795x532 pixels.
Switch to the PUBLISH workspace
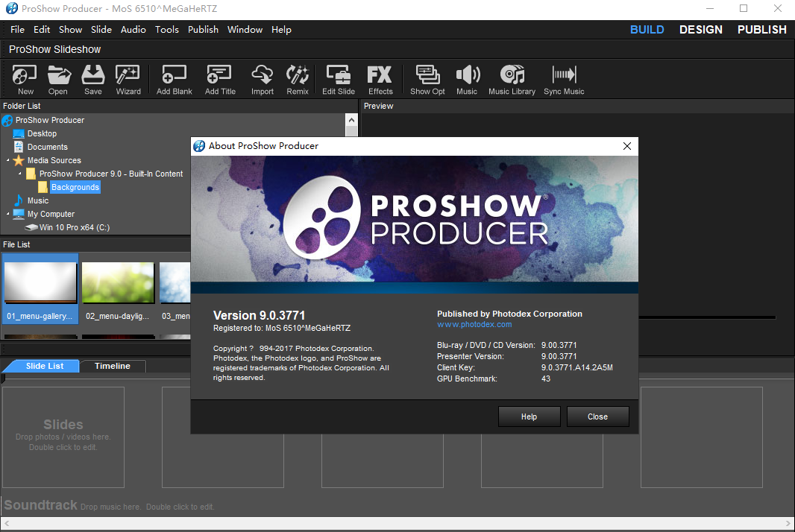point(761,30)
